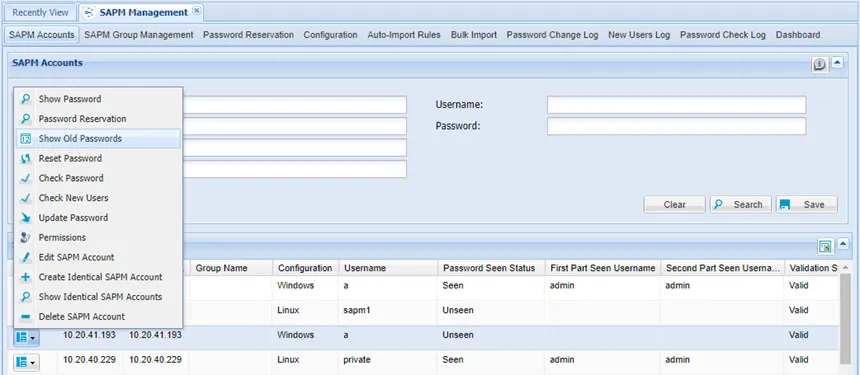
Task: Click the info icon in SAPM Accounts header
Action: click(x=819, y=65)
